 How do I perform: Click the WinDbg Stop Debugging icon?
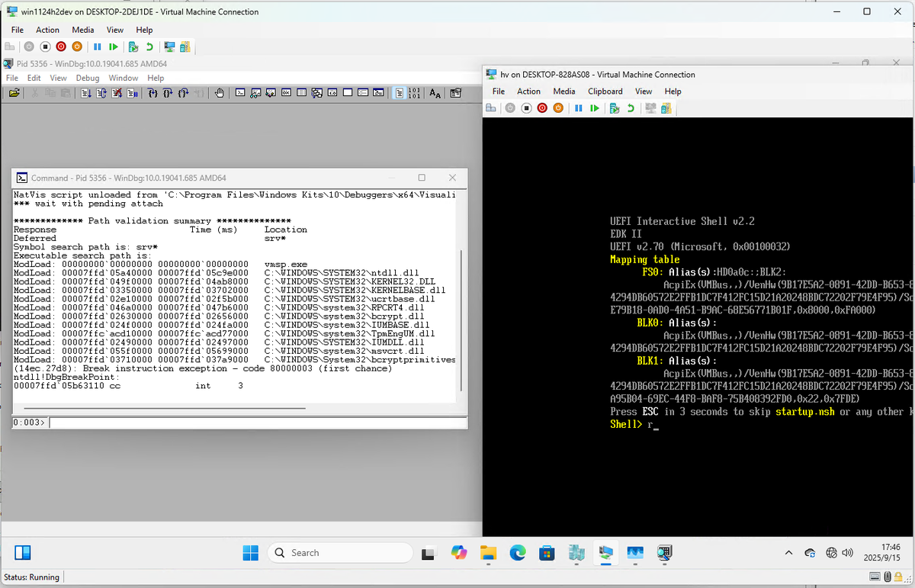click(x=116, y=93)
